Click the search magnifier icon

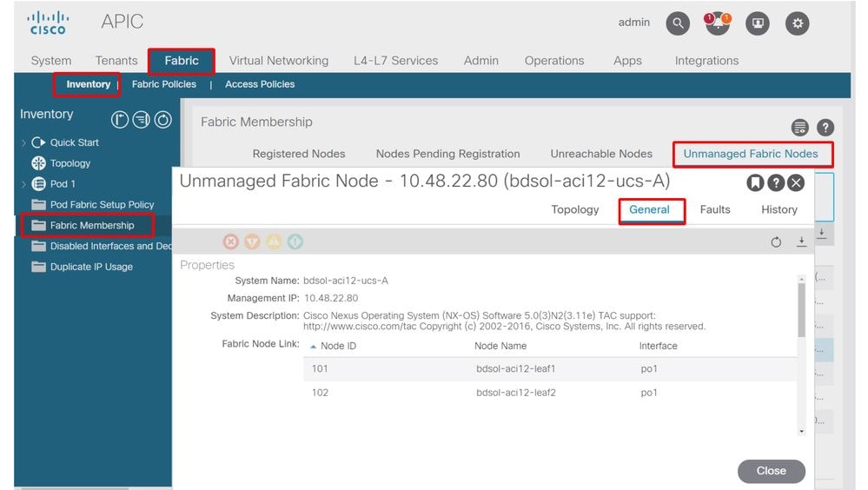(678, 23)
